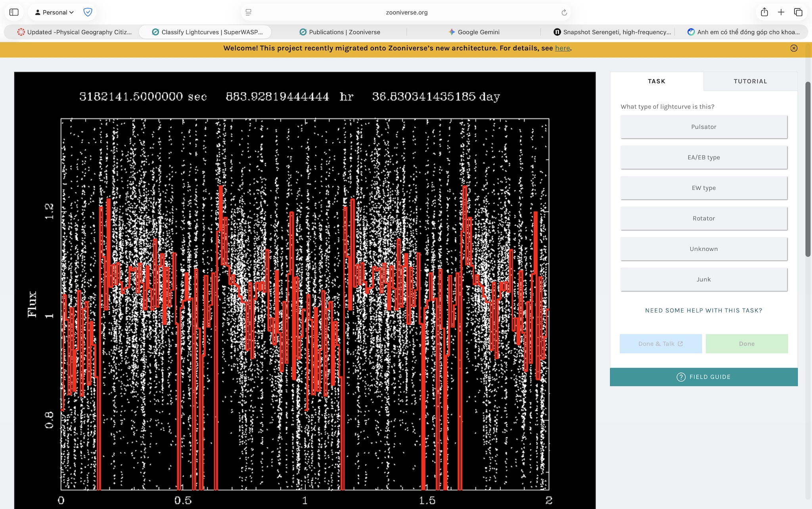Viewport: 812px width, 509px height.
Task: Dismiss the yellow welcome banner
Action: pos(794,48)
